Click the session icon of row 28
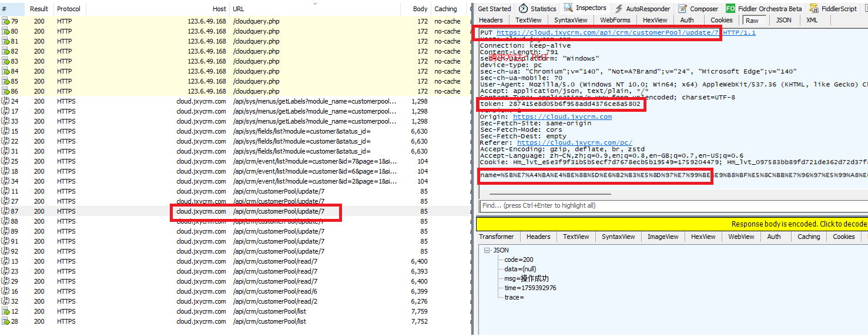 (5, 321)
